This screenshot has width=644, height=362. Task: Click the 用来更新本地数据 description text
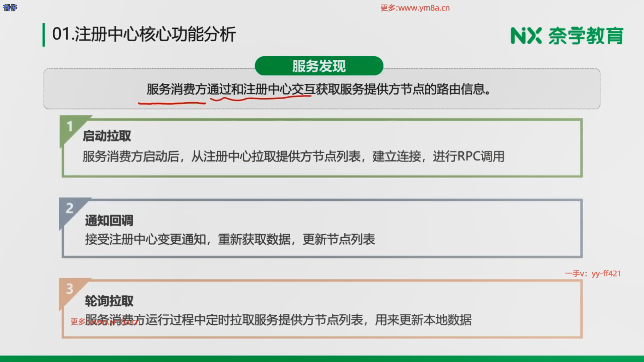click(x=423, y=320)
